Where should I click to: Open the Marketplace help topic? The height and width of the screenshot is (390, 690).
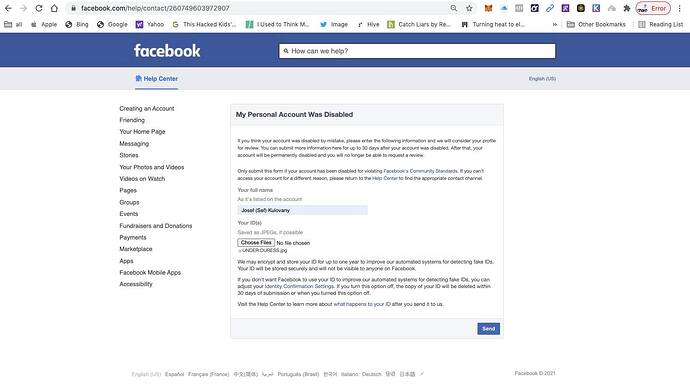(136, 249)
